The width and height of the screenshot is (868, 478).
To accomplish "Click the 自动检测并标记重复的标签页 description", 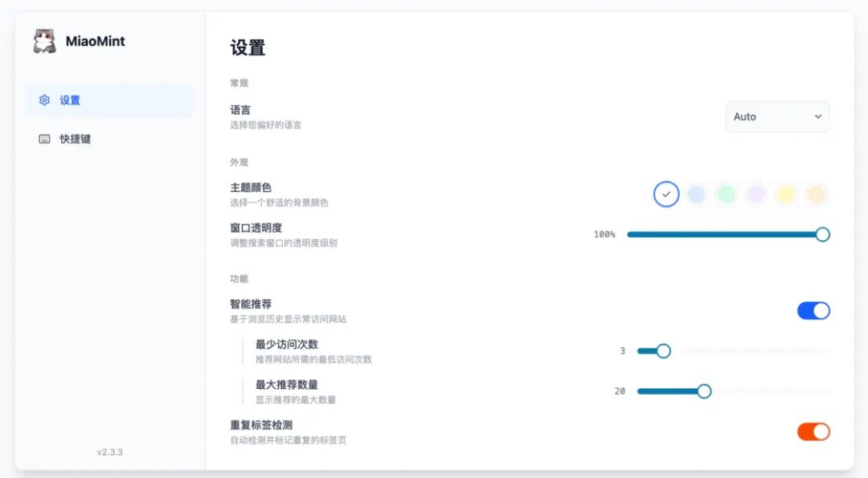I will click(288, 440).
